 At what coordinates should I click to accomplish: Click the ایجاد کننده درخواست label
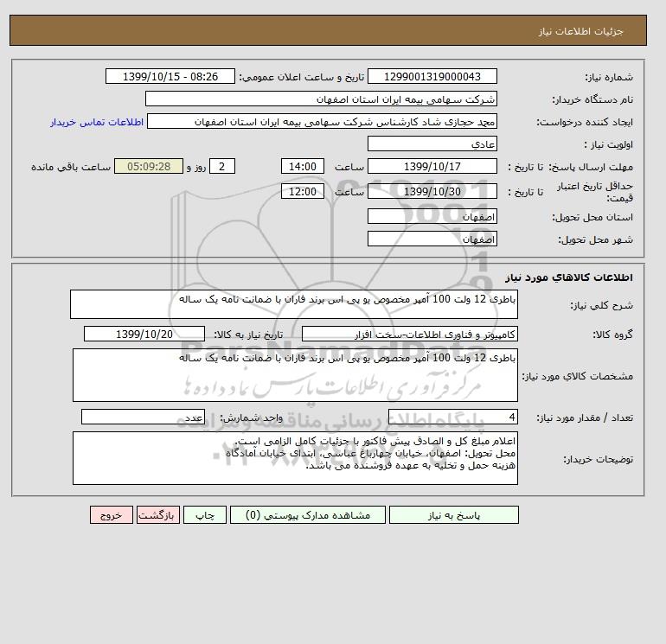coord(585,122)
